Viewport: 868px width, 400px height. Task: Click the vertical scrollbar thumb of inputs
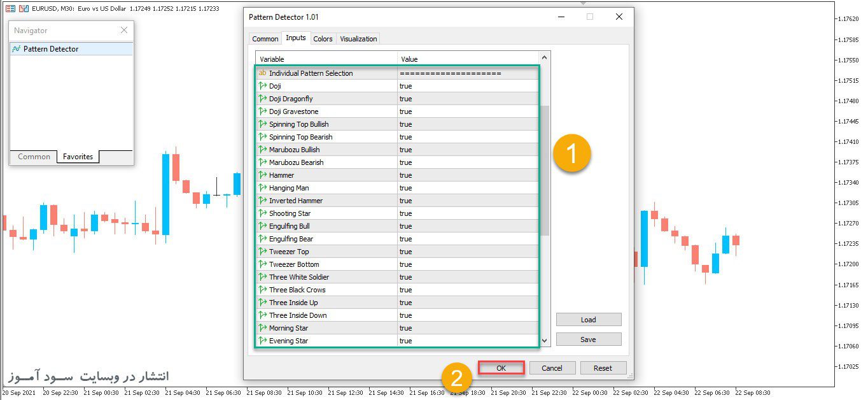click(x=545, y=171)
